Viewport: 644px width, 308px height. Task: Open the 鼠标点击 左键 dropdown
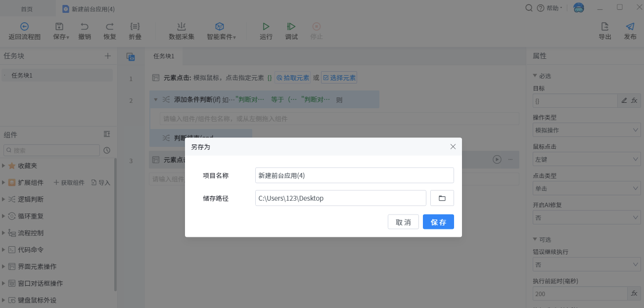point(587,160)
